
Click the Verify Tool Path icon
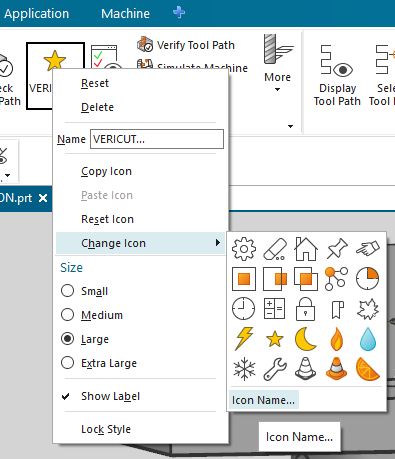(145, 44)
